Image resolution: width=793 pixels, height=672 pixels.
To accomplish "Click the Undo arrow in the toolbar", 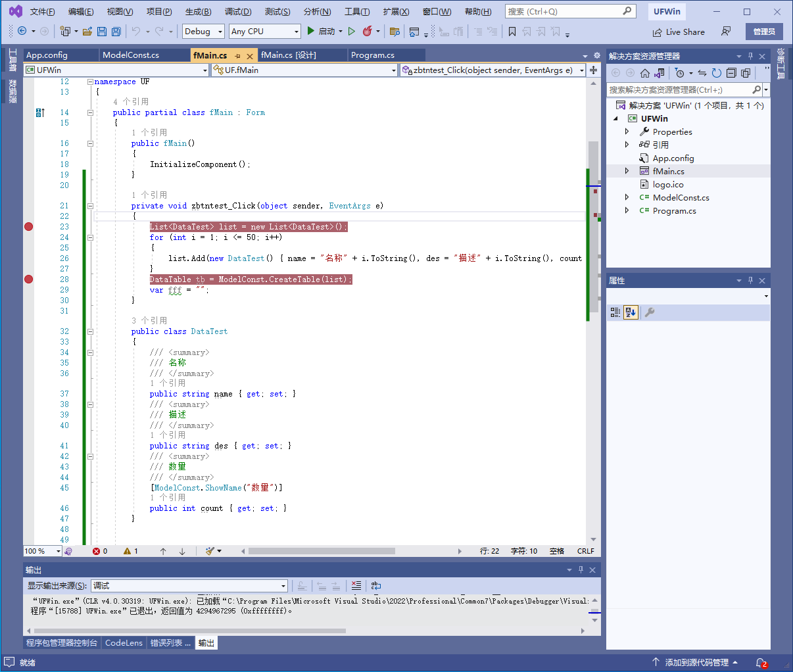I will [x=136, y=32].
